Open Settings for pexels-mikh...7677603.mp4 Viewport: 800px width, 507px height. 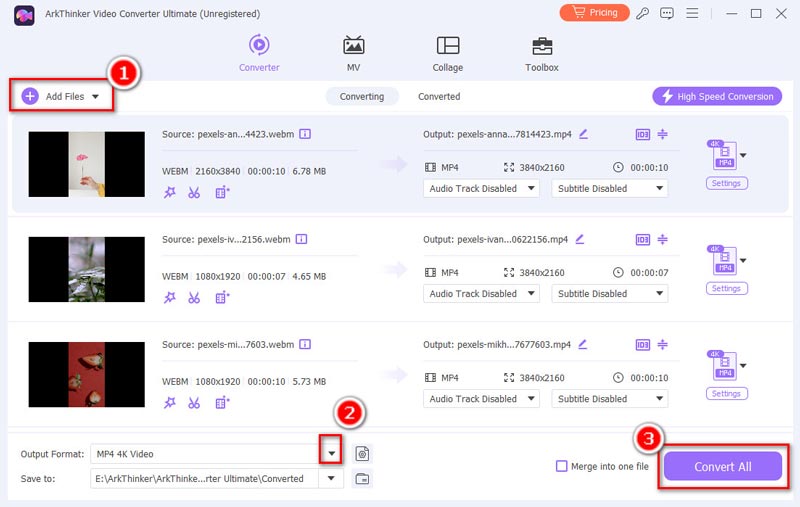(x=727, y=393)
